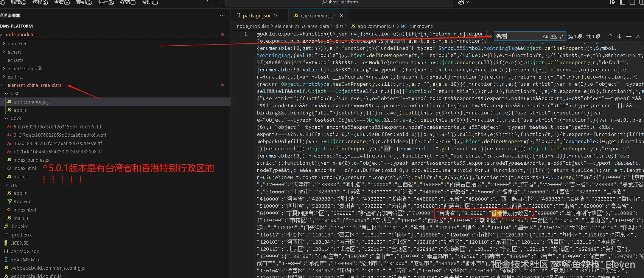Open 6f0a76321d30f3c8120915e57f7bd77e.ttf font file
The width and height of the screenshot is (644, 278).
coord(115,127)
